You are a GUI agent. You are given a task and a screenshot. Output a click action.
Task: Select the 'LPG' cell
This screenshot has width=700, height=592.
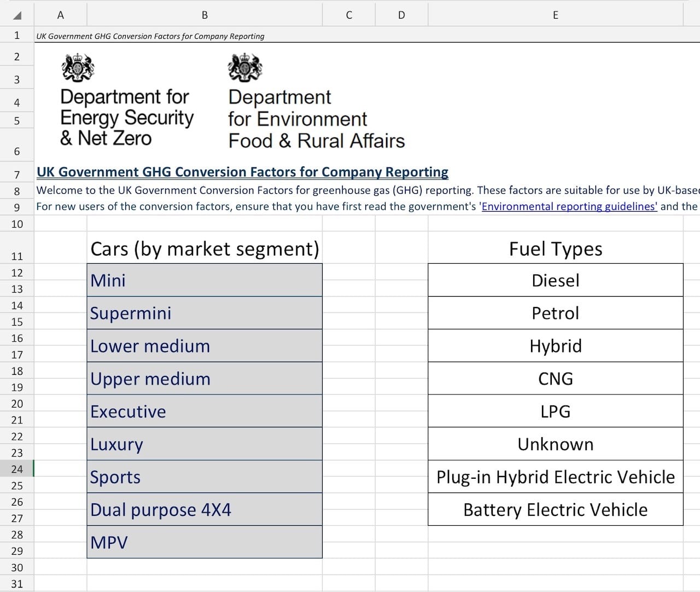tap(556, 411)
